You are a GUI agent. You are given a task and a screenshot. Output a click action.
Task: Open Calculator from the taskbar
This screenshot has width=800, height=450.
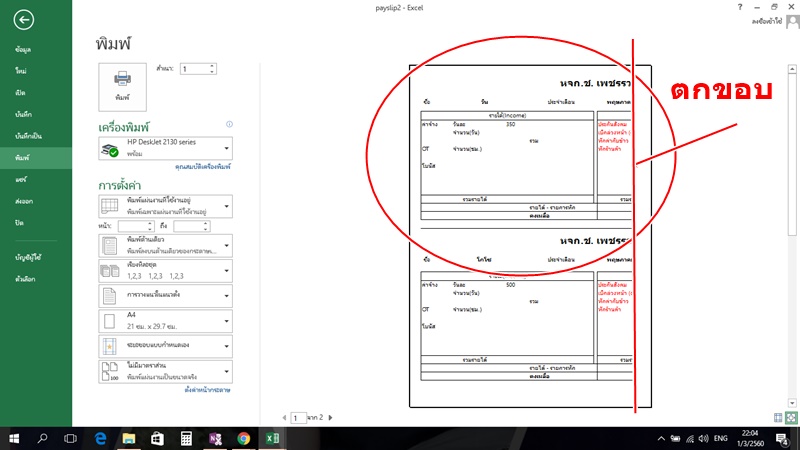pyautogui.click(x=186, y=439)
